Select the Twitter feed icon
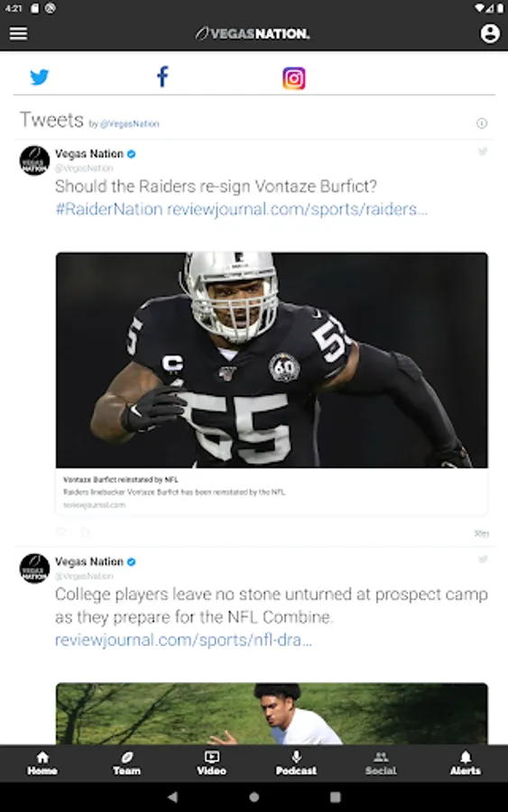 (x=40, y=78)
